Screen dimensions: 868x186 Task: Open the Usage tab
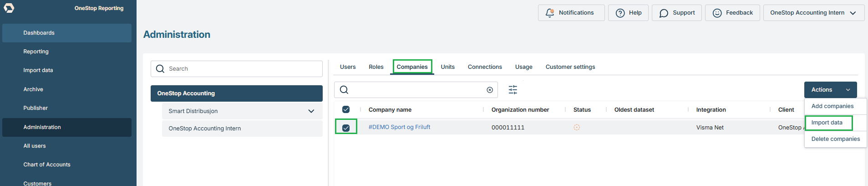pyautogui.click(x=523, y=67)
